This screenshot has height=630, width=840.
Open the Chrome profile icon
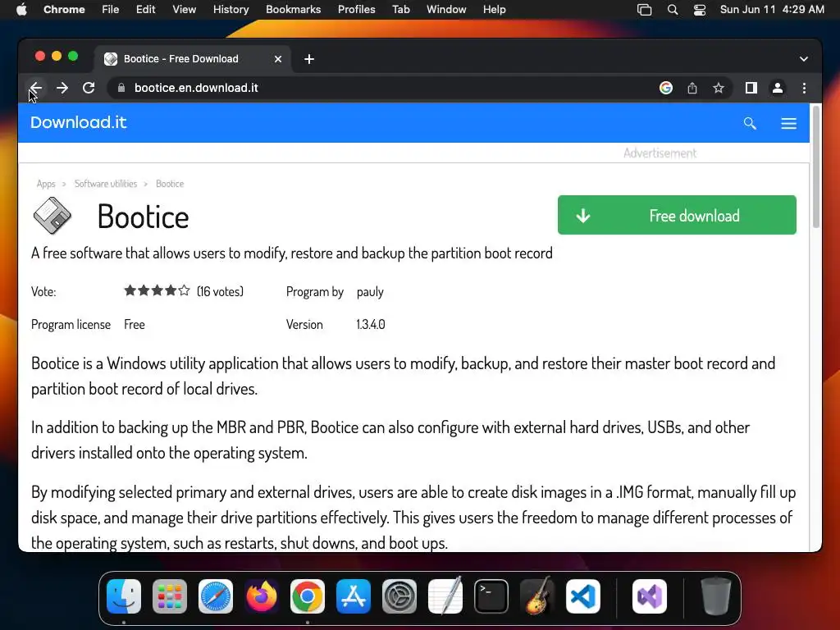point(778,88)
